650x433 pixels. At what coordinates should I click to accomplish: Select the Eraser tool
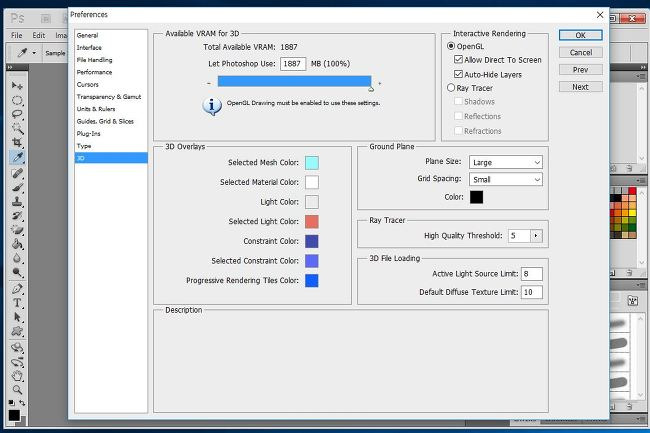pyautogui.click(x=17, y=230)
